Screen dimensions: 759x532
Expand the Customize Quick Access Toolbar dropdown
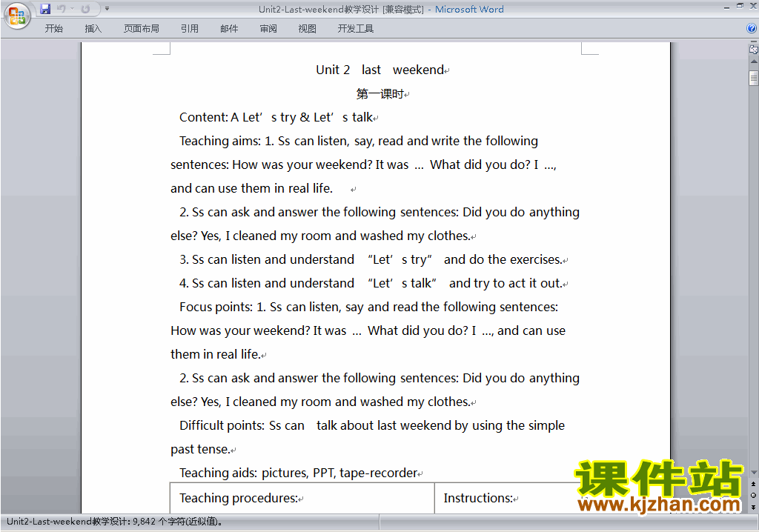click(x=107, y=9)
